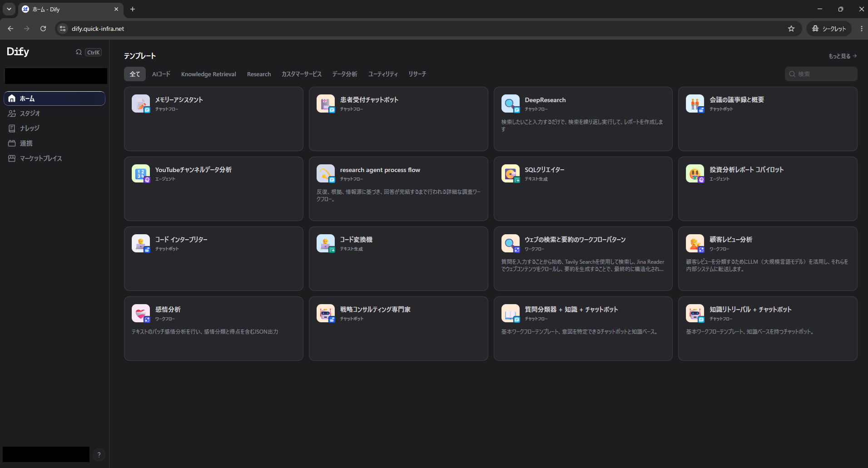Viewport: 868px width, 468px height.
Task: Click the コード変換機 template icon
Action: point(326,243)
